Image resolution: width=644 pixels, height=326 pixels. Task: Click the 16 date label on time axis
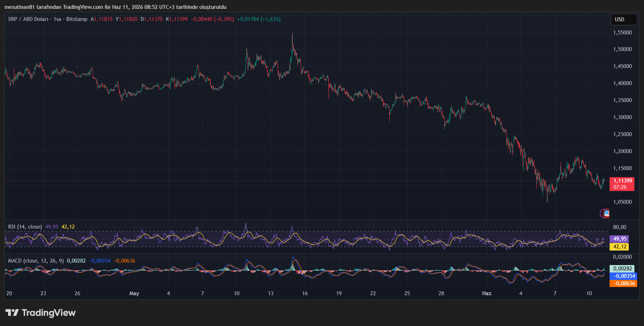click(305, 293)
